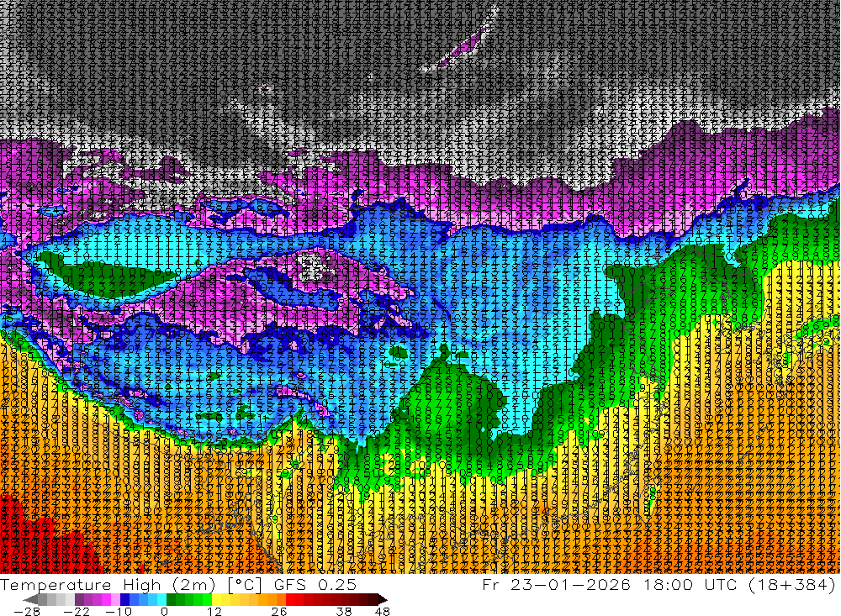
Task: Click the 'Fr 23-01-2026' date text
Action: coord(556,584)
